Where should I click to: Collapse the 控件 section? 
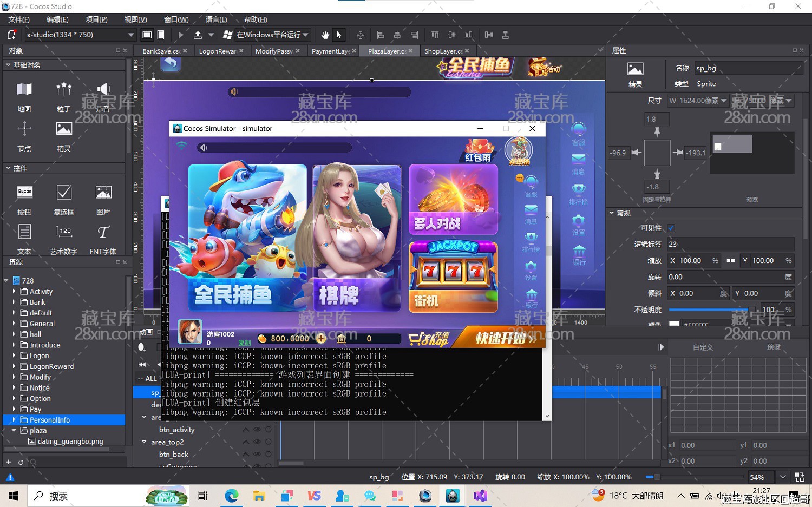point(8,168)
